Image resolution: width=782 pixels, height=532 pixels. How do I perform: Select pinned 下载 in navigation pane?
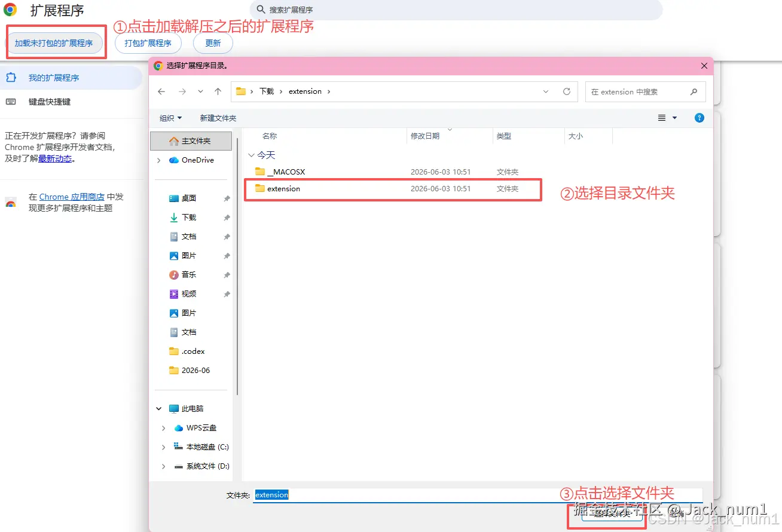pyautogui.click(x=183, y=218)
